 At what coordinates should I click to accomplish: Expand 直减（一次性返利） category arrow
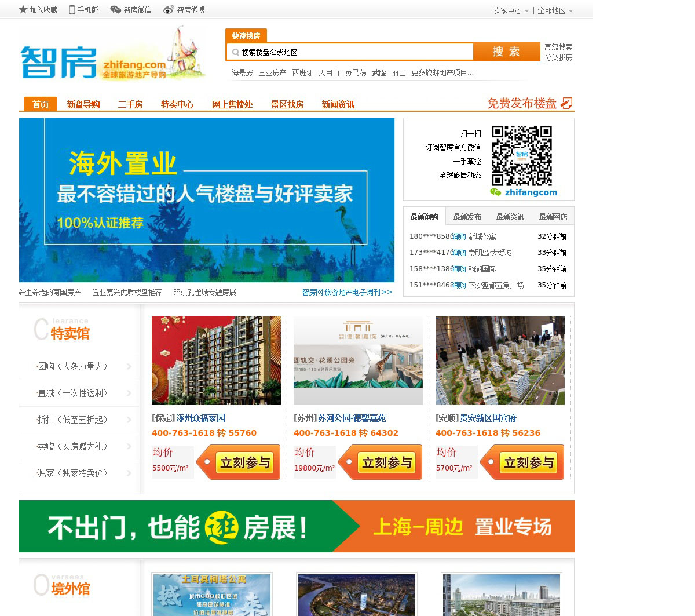129,393
